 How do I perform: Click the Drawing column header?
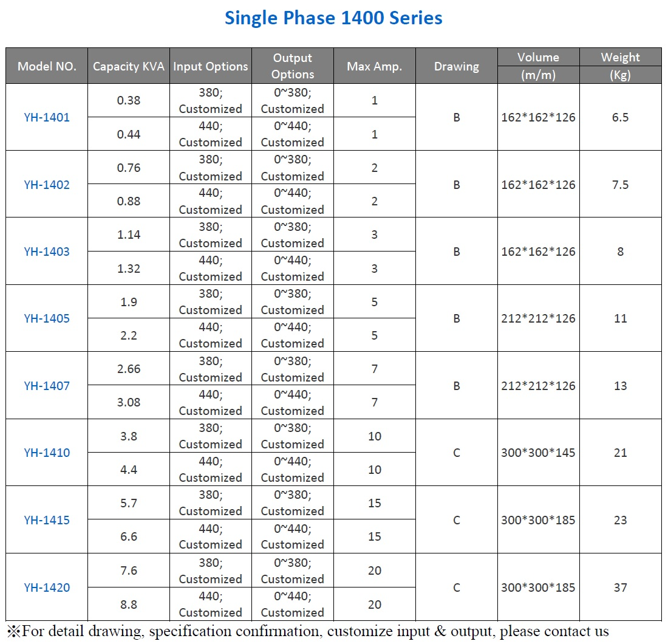pyautogui.click(x=457, y=66)
